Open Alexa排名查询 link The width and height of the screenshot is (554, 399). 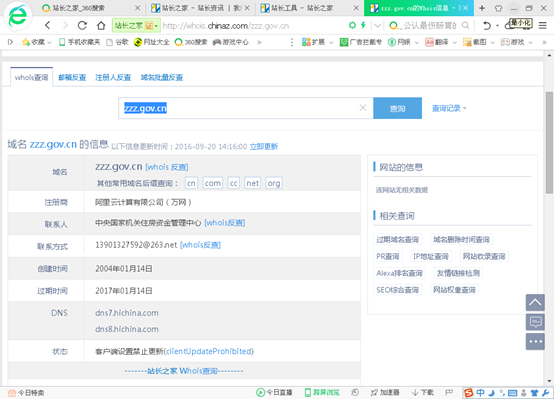click(399, 273)
